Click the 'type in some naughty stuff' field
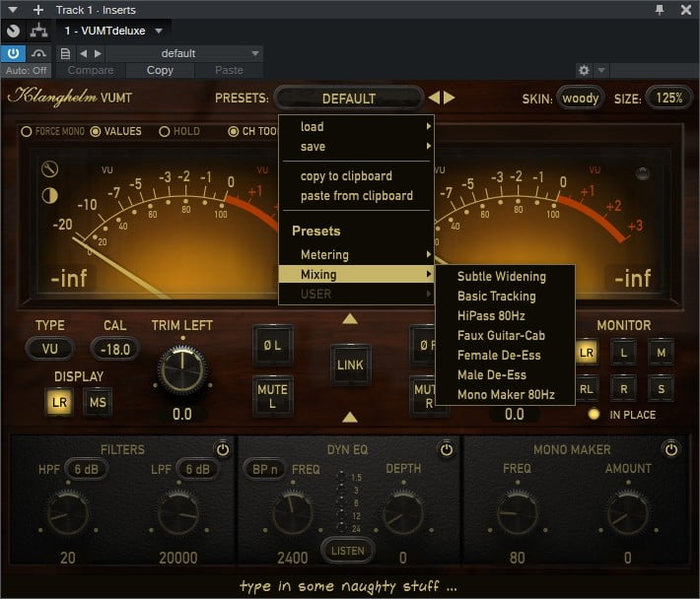Viewport: 700px width, 599px height. click(348, 585)
